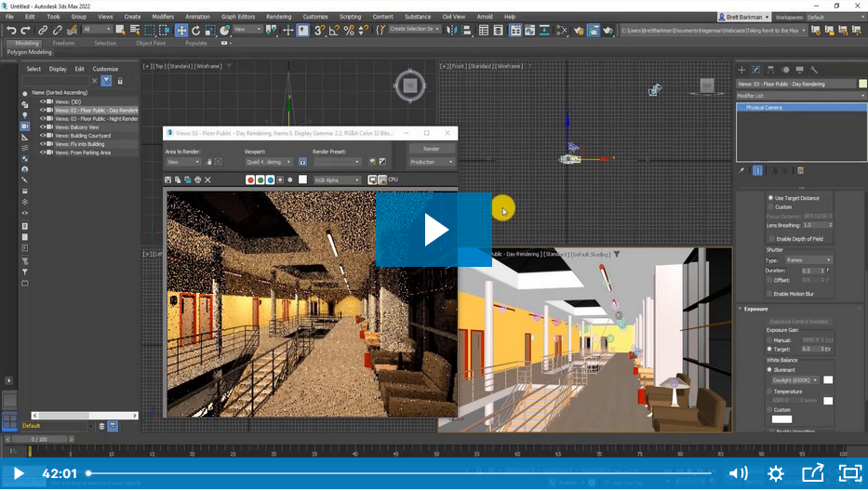The width and height of the screenshot is (868, 491).
Task: Open the selection filter All dropdown
Action: pos(97,30)
